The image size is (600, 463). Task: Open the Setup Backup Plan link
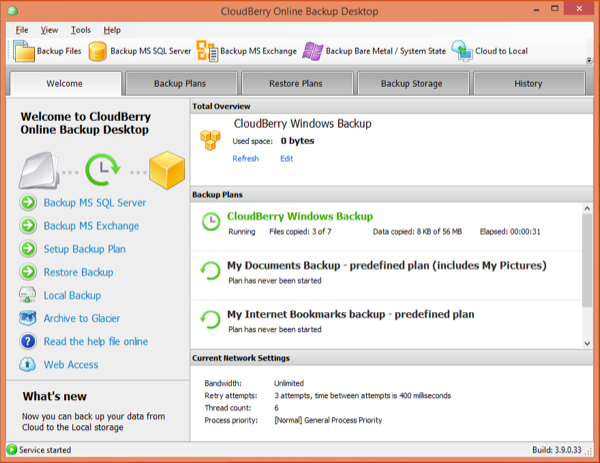click(x=85, y=249)
